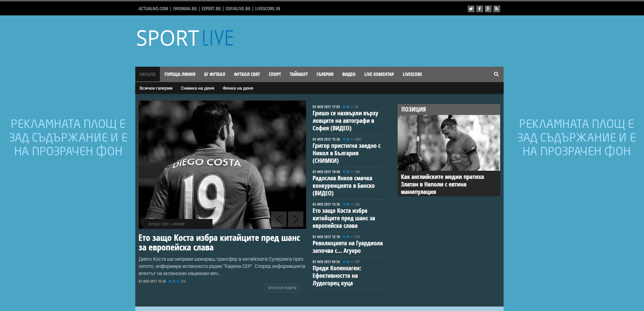Open the Facebook social icon

(x=479, y=9)
